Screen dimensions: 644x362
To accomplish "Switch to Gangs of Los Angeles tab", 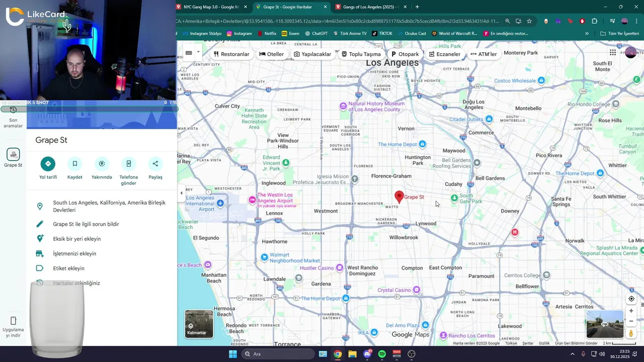I will [x=371, y=7].
